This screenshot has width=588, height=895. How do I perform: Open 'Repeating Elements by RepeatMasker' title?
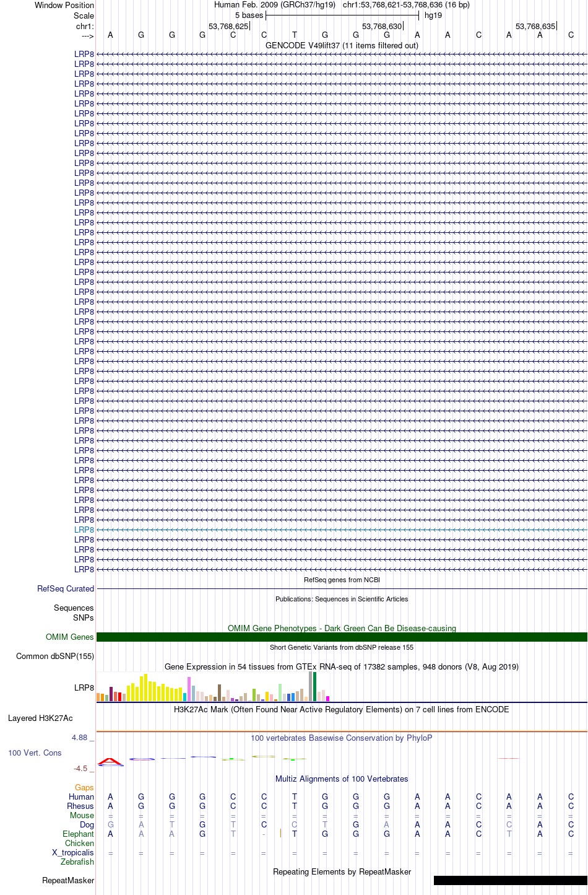pos(342,871)
